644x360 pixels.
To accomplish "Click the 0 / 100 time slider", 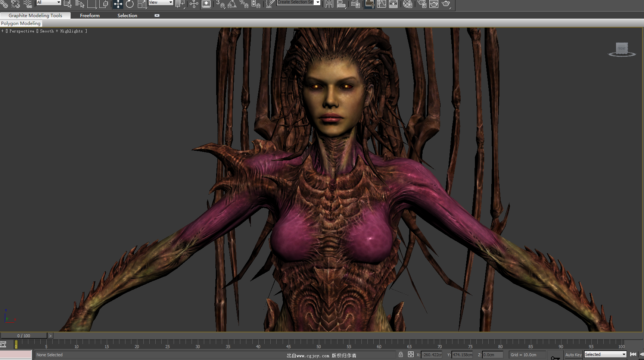I will [x=24, y=336].
